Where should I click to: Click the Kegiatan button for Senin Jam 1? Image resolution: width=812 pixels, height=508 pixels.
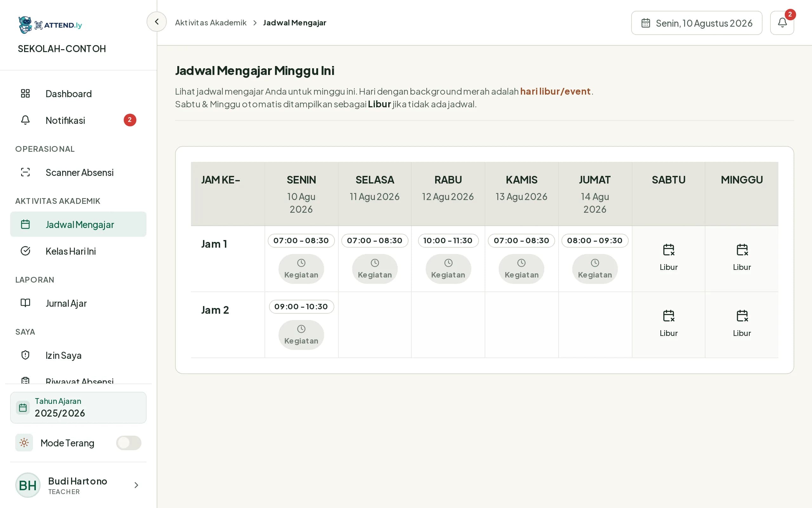(x=301, y=269)
